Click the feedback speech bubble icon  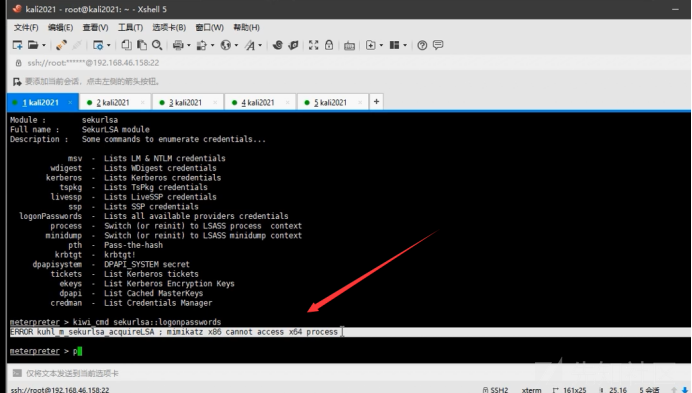[438, 45]
